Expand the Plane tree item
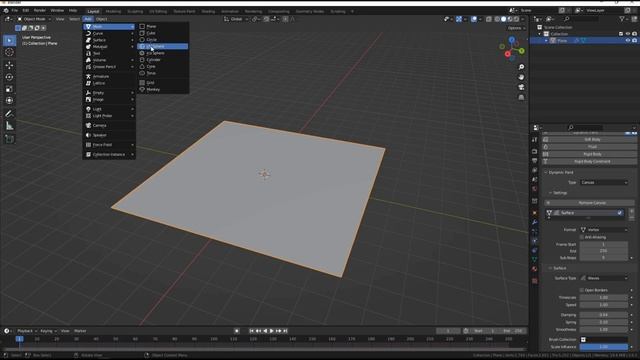 (x=546, y=40)
